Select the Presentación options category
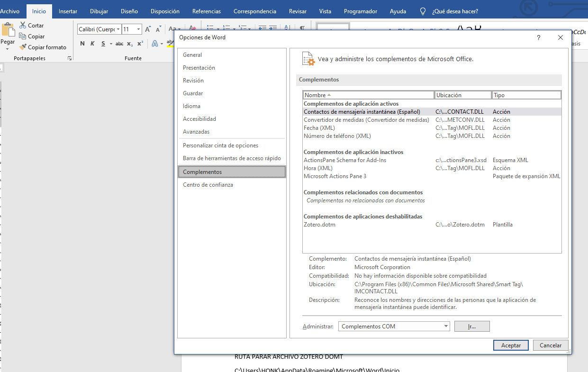 pyautogui.click(x=232, y=68)
